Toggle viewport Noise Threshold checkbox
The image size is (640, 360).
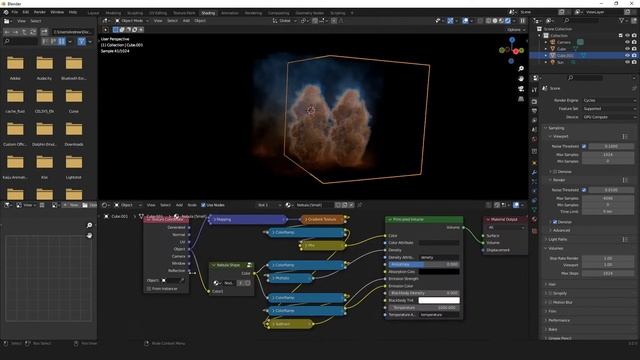584,146
